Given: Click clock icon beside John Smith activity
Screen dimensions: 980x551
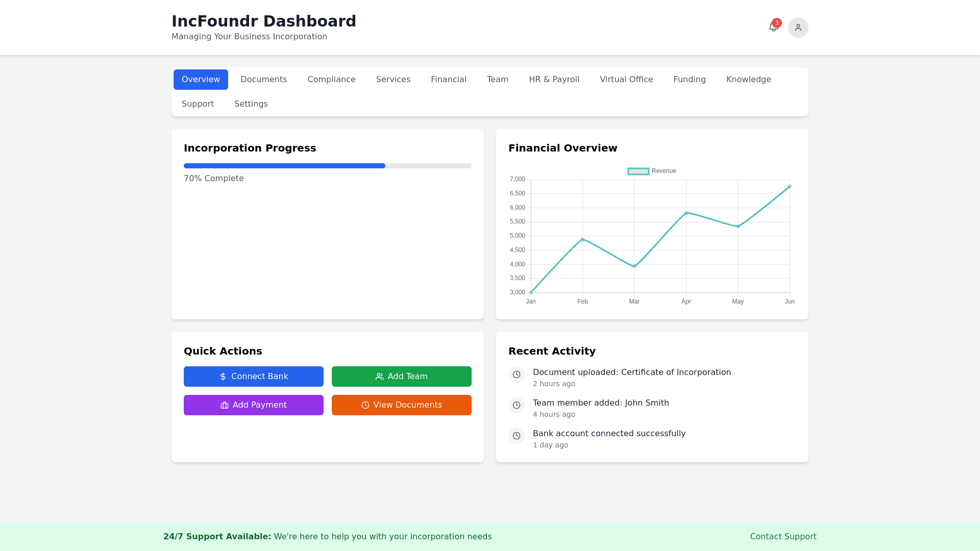Looking at the screenshot, I should coord(517,405).
